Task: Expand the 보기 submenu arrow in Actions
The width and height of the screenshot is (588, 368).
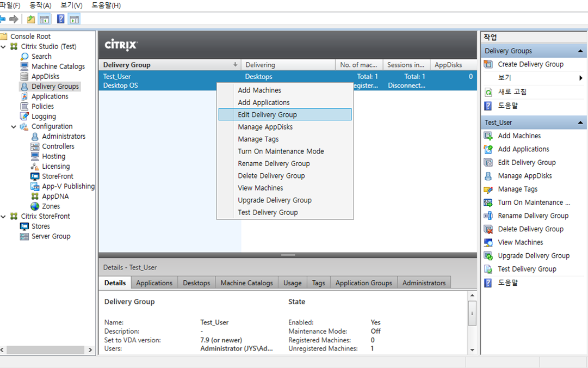Action: point(580,78)
